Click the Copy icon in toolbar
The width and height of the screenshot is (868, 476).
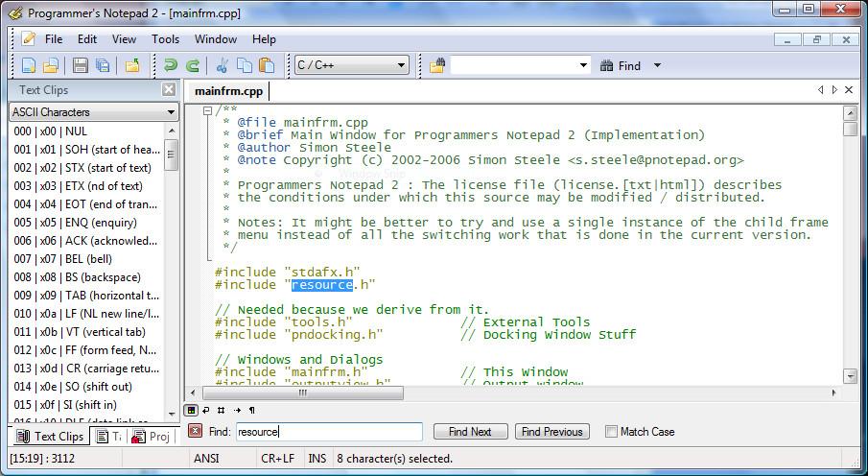point(245,65)
